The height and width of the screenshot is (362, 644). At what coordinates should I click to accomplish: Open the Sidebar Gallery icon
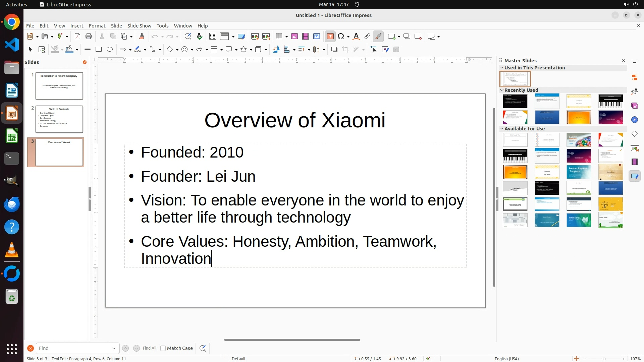tap(635, 106)
